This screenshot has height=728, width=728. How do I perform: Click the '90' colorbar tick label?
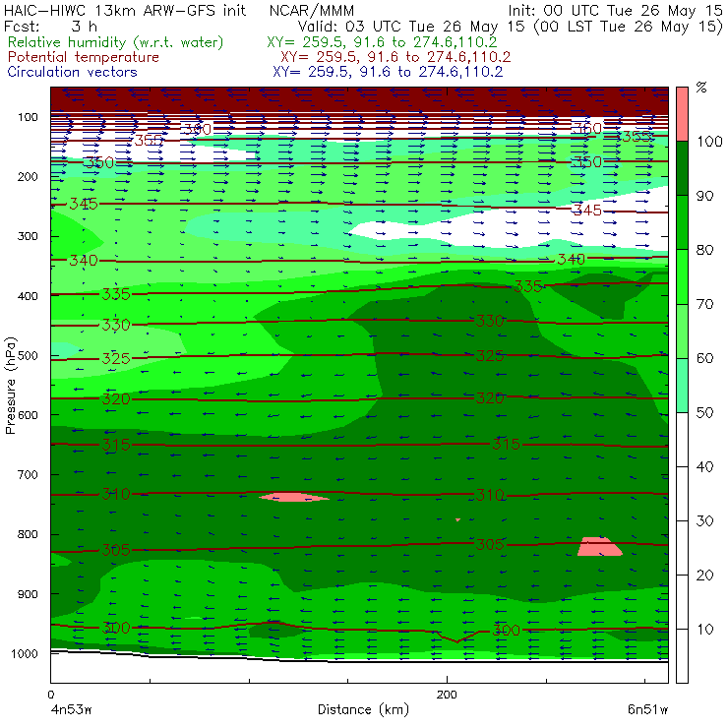coord(704,196)
